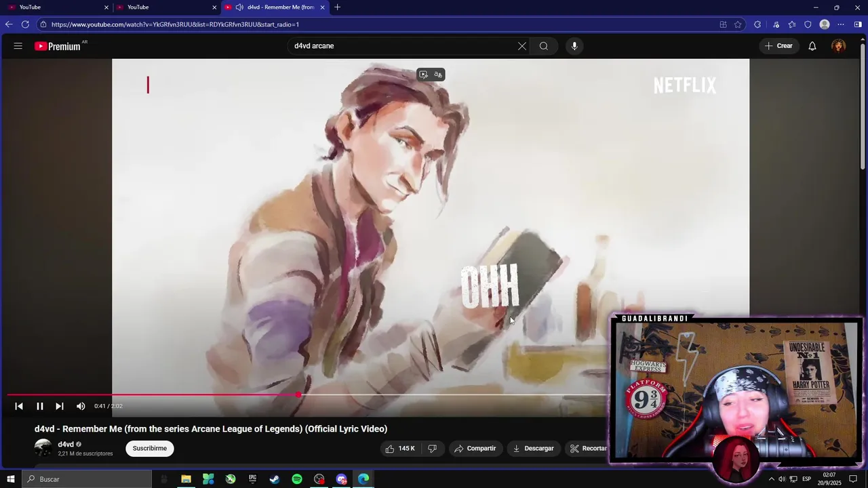Click the video overlay screenshot icon

423,75
